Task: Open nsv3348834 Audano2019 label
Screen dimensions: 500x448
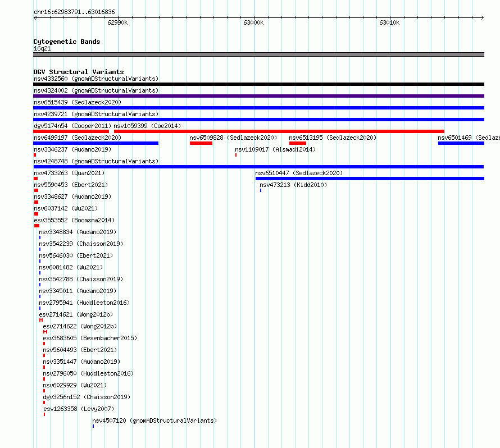Action: [78, 232]
